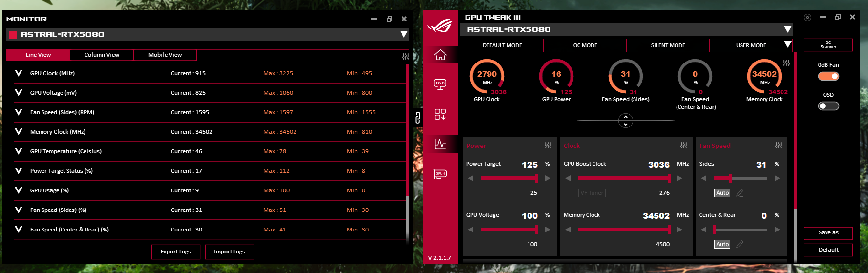
Task: Launch GPU-Z from the sidebar icon
Action: tap(440, 174)
